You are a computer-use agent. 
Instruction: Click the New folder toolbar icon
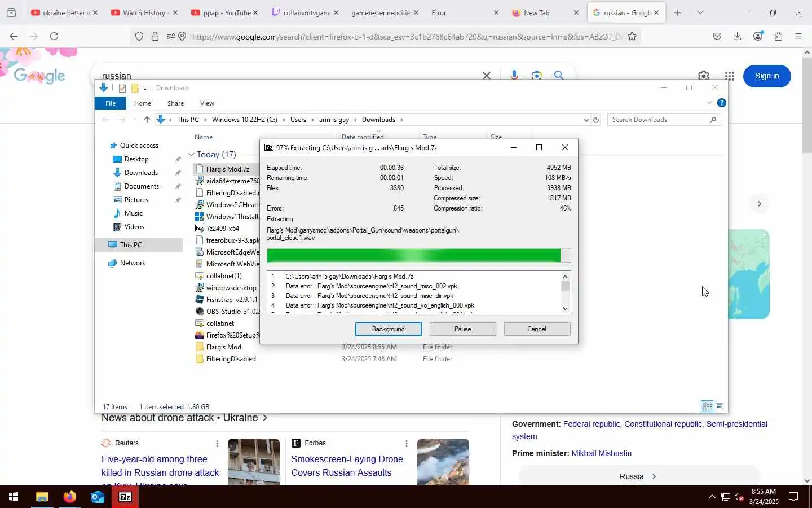135,88
